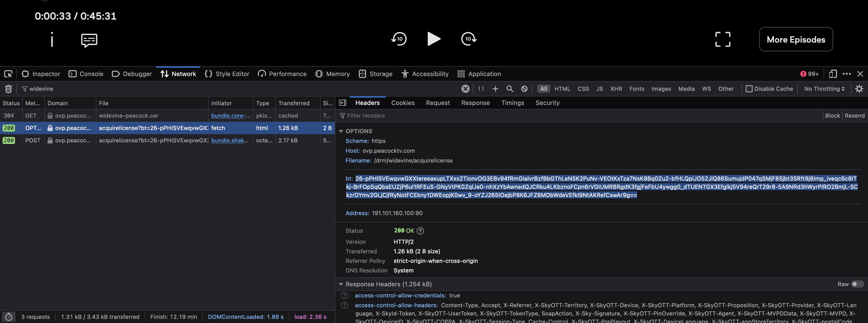Toggle the video subtitles icon
Image resolution: width=868 pixels, height=323 pixels.
coord(89,40)
